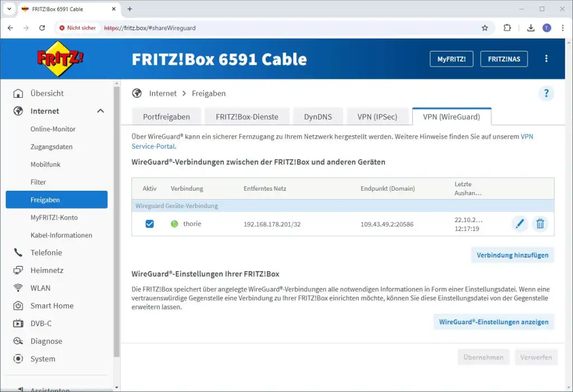The image size is (573, 392).
Task: Open the Chrome three-dot menu
Action: [x=563, y=28]
